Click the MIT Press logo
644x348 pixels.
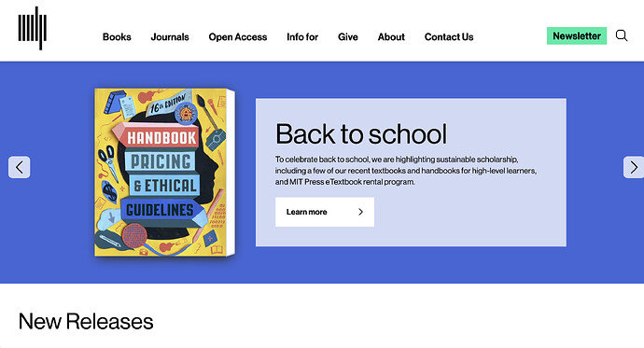tap(32, 28)
